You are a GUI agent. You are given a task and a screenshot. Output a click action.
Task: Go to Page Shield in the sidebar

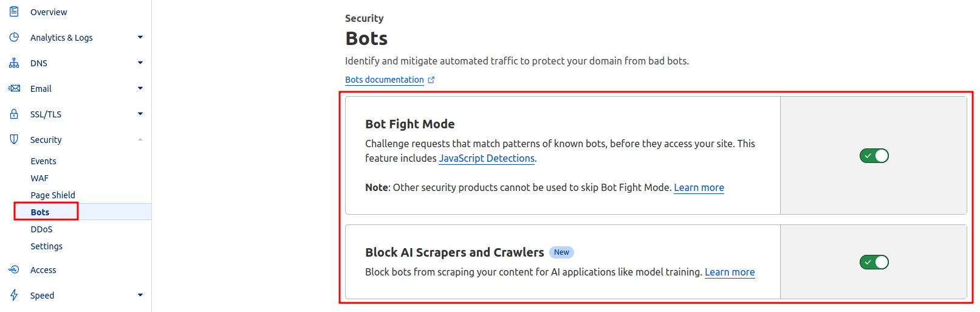click(53, 195)
